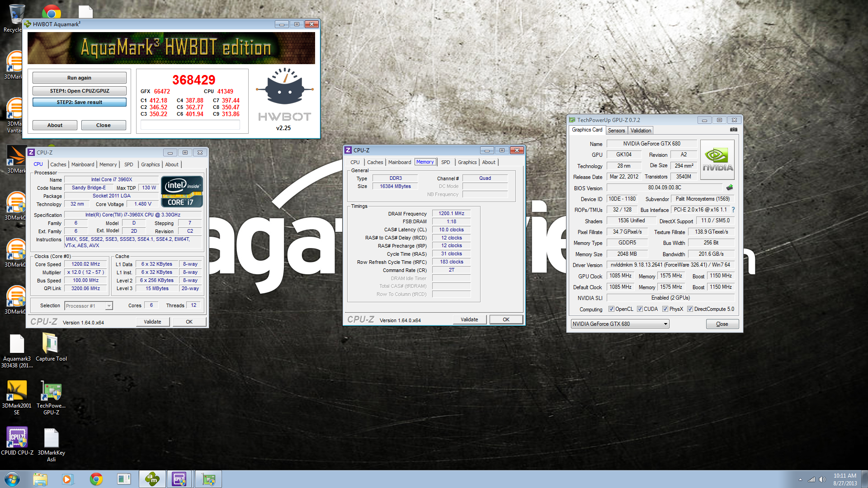Open the 3DMarkKey Asli file icon
868x488 pixels.
click(51, 445)
